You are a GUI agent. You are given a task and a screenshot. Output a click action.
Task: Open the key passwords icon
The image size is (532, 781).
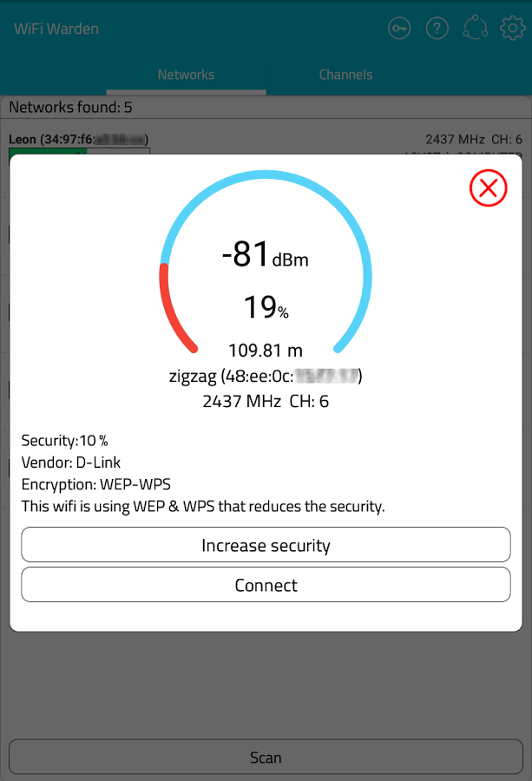[399, 29]
